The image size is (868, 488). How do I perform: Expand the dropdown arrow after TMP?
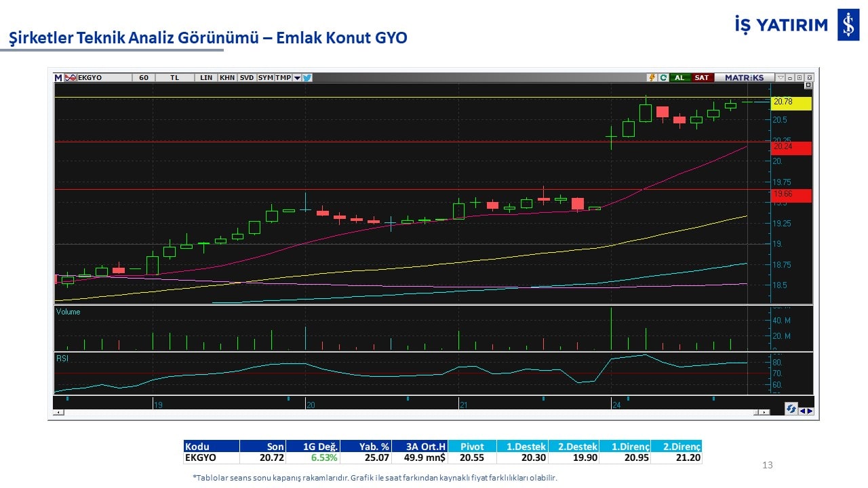[x=297, y=78]
